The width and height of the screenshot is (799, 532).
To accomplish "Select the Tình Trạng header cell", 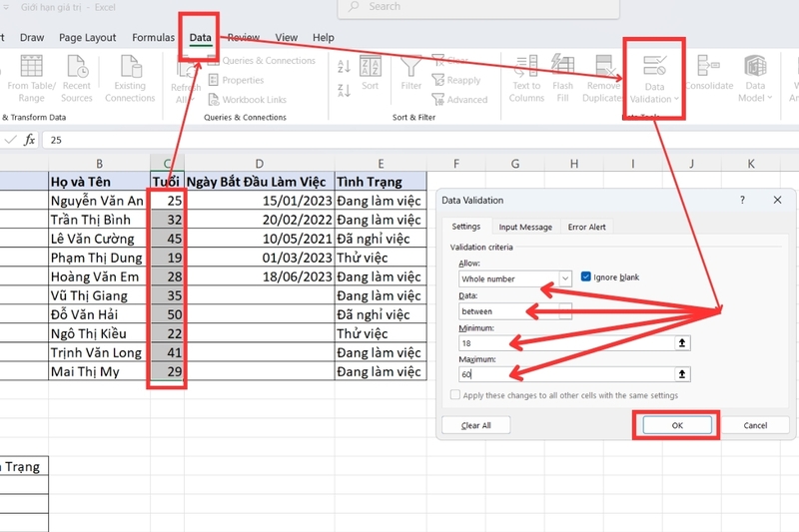I will [381, 182].
